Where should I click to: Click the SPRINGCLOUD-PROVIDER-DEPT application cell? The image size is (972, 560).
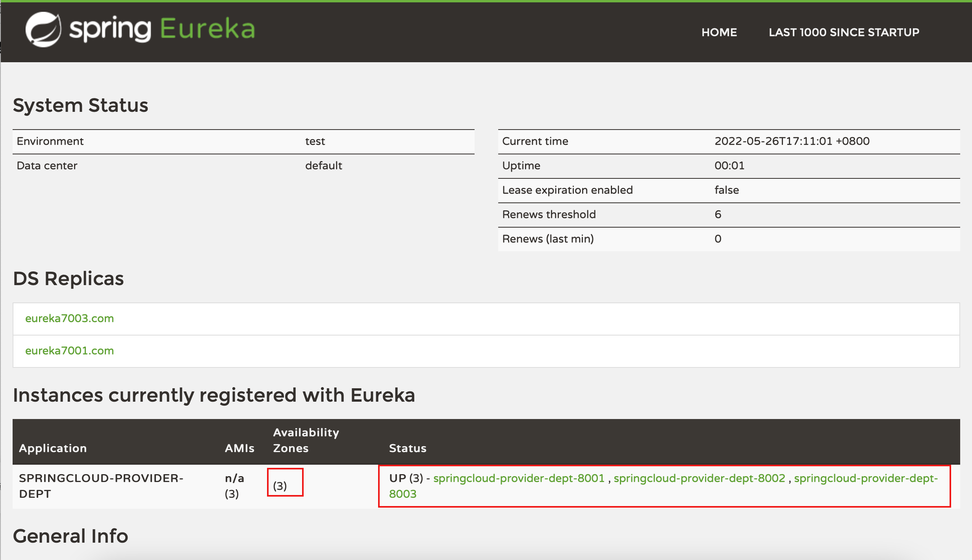click(101, 486)
